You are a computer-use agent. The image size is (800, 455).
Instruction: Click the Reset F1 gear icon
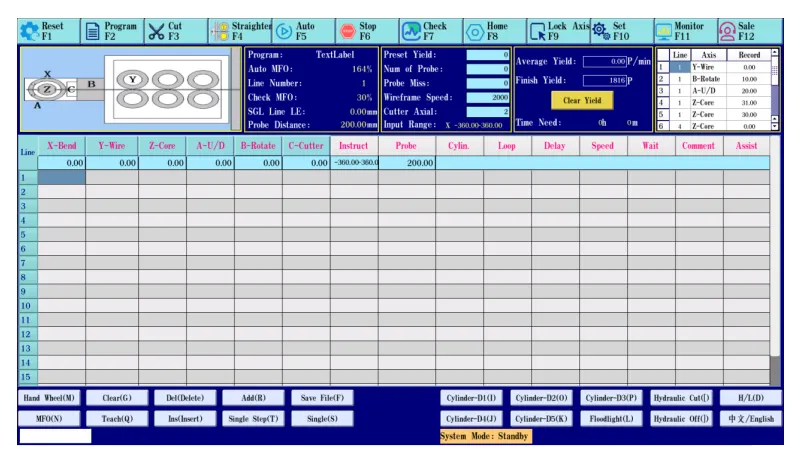(x=29, y=32)
